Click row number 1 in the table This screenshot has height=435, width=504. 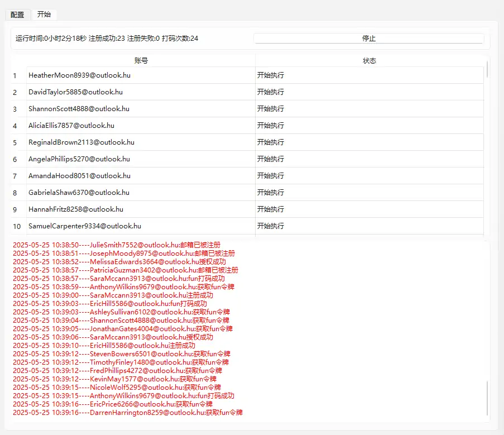click(15, 75)
